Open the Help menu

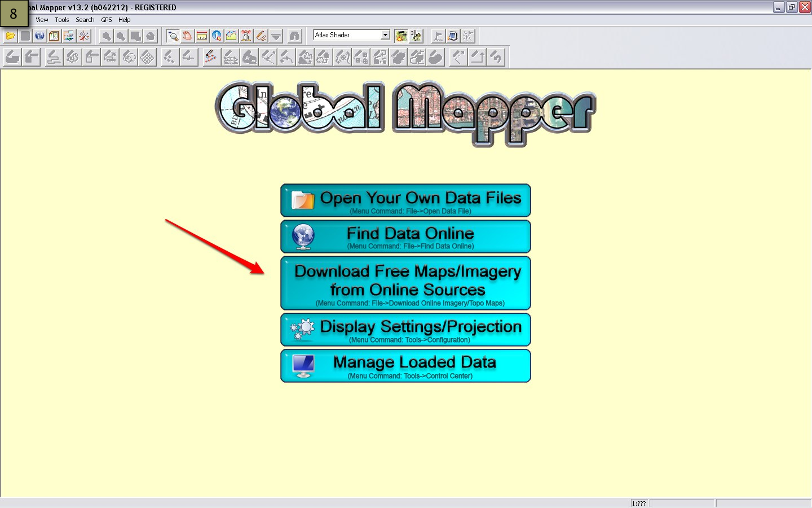[x=125, y=20]
